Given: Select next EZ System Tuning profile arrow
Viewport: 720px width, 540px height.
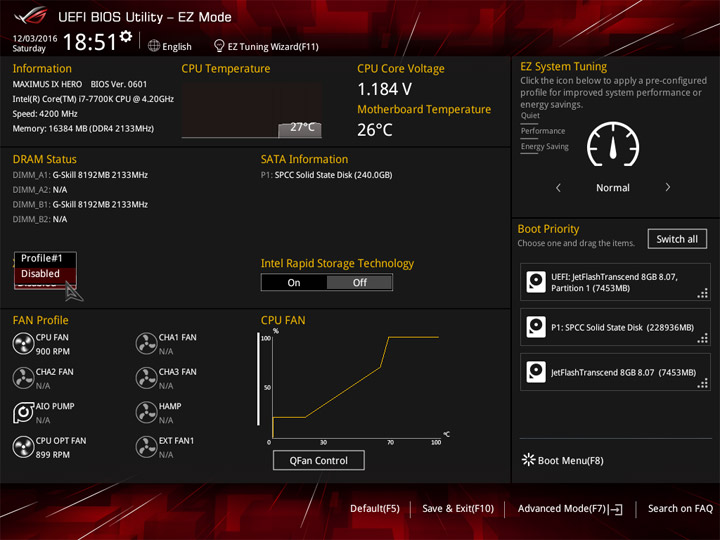Looking at the screenshot, I should tap(668, 187).
